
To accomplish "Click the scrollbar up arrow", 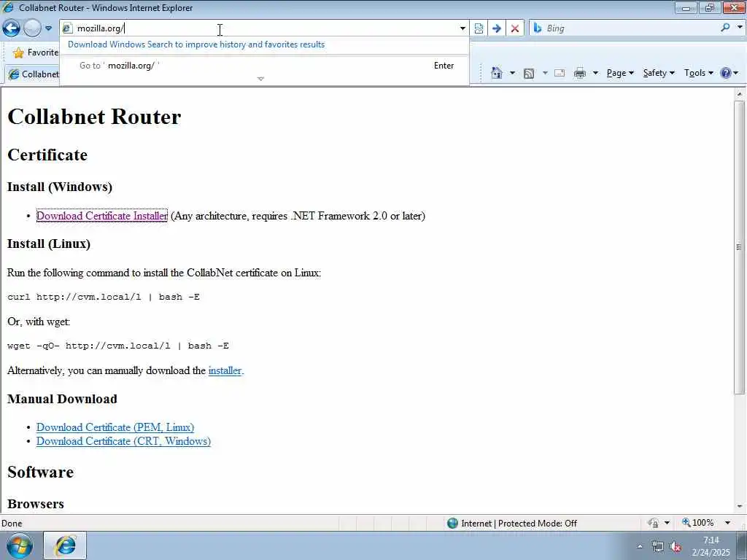I will 740,94.
